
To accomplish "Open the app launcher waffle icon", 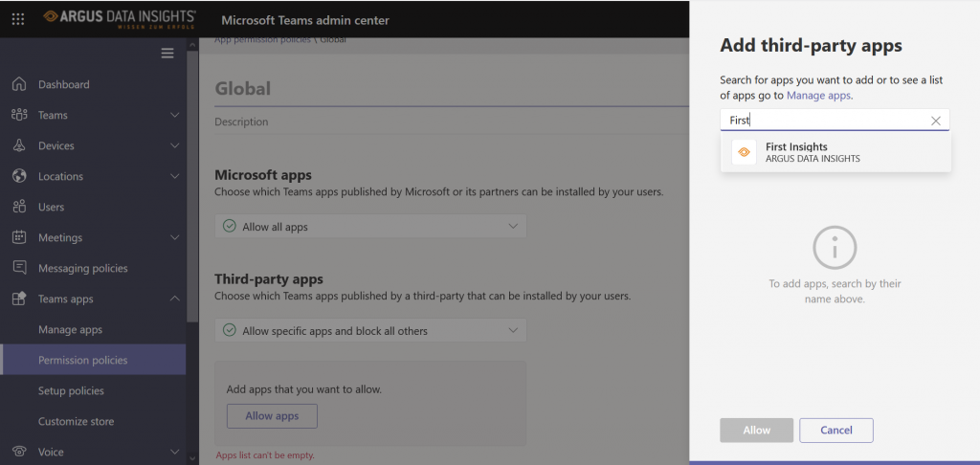I will pyautogui.click(x=18, y=19).
